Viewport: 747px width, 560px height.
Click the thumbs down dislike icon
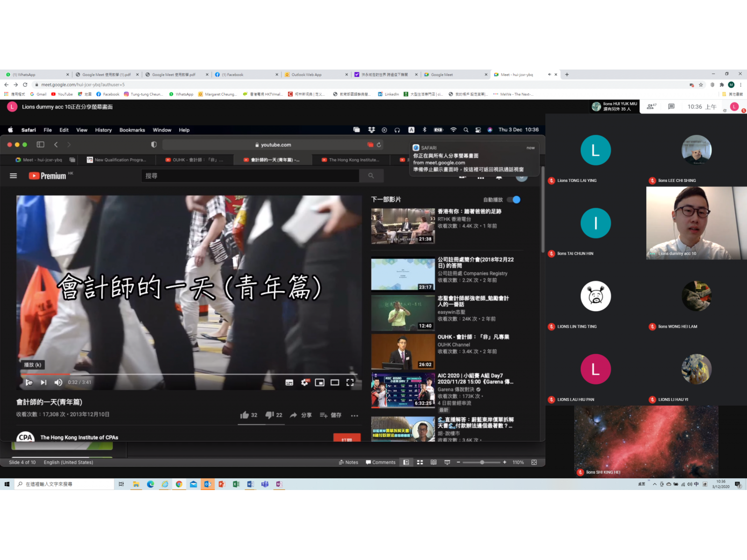pos(269,415)
